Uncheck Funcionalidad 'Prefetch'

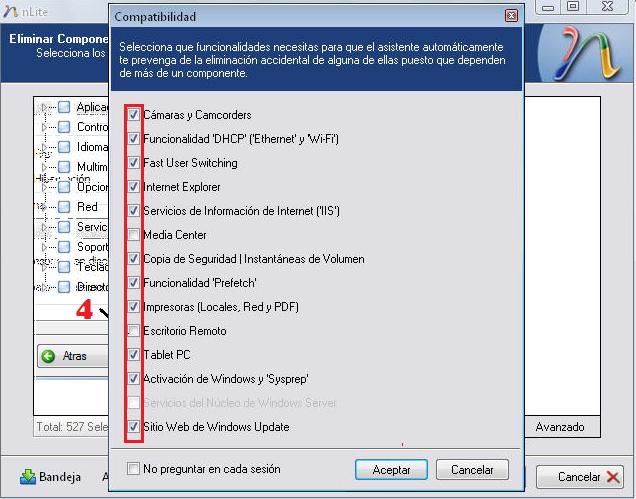[x=134, y=283]
